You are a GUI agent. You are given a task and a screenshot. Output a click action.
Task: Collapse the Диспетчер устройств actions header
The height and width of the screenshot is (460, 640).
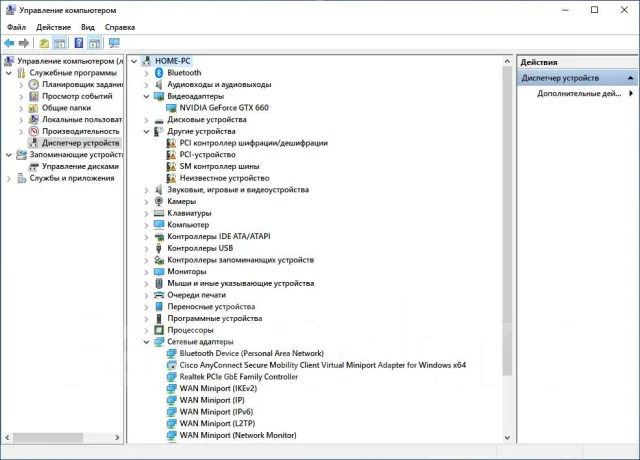(631, 78)
